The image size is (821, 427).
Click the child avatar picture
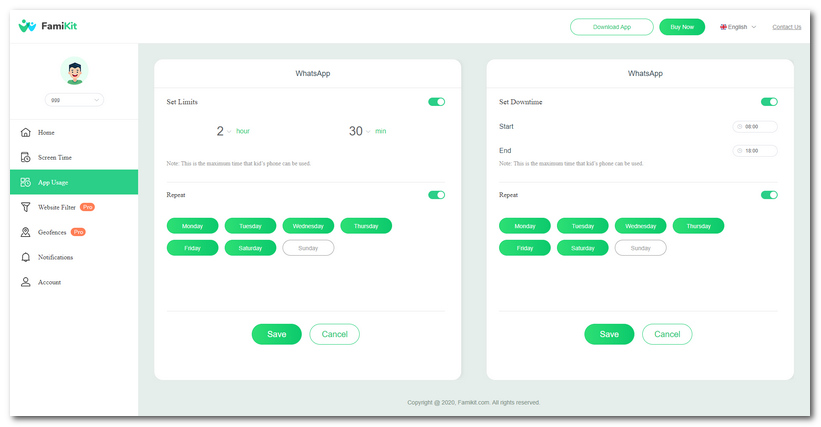tap(74, 71)
